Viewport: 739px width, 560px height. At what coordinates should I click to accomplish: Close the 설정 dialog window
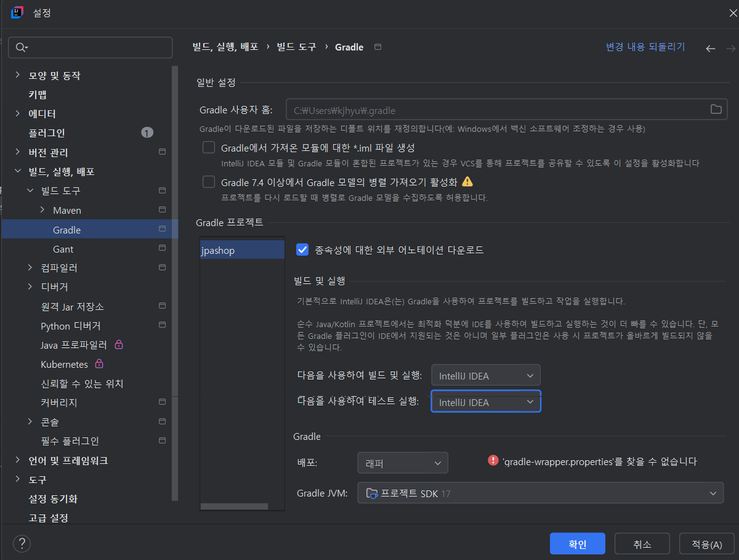click(x=733, y=12)
